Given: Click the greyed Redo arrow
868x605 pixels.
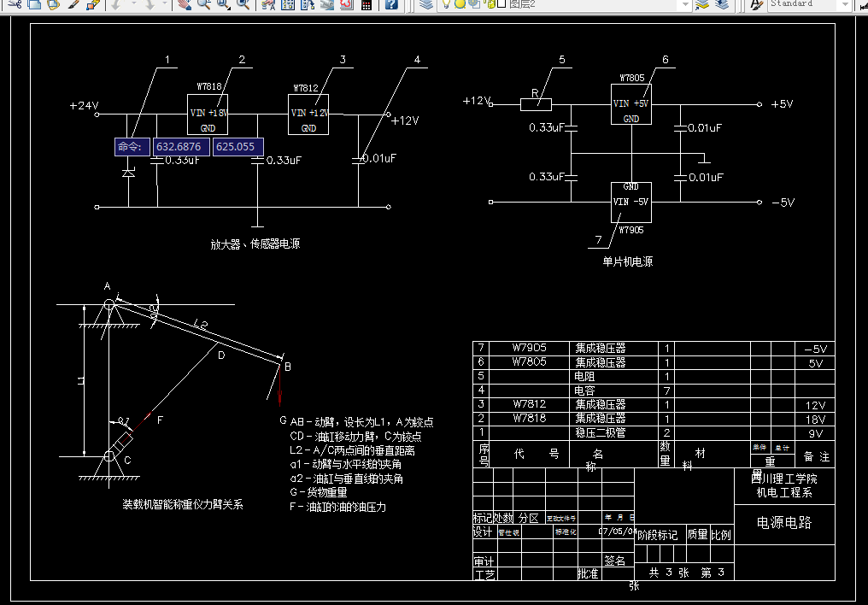Looking at the screenshot, I should [x=150, y=4].
